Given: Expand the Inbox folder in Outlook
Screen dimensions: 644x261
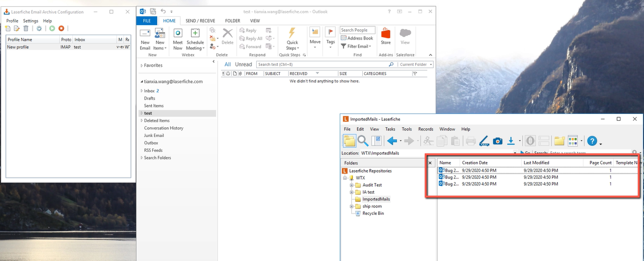Looking at the screenshot, I should pyautogui.click(x=142, y=91).
